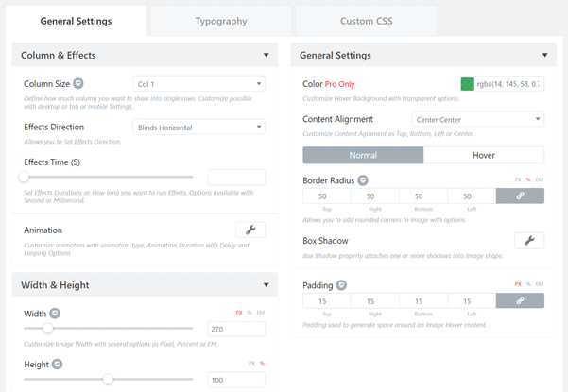This screenshot has width=568, height=392.
Task: Open the Content Alignment dropdown
Action: pos(477,119)
